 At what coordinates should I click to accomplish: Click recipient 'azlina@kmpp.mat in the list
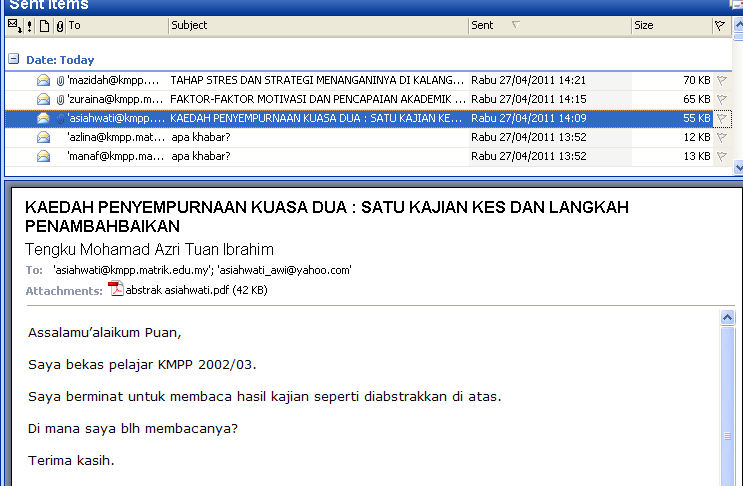pyautogui.click(x=116, y=137)
